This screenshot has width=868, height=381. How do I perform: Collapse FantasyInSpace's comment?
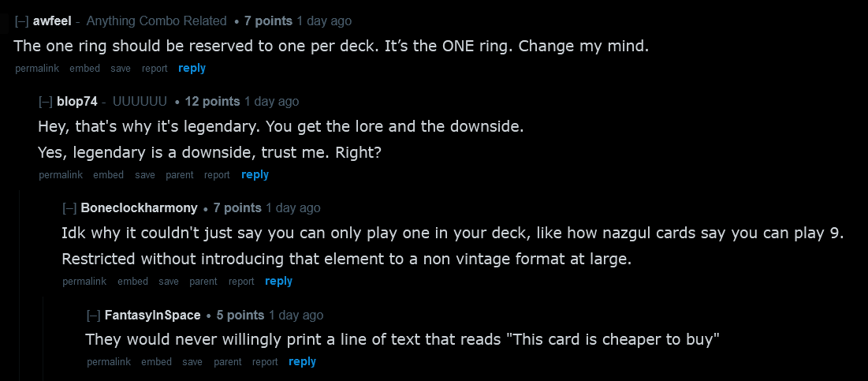(93, 316)
